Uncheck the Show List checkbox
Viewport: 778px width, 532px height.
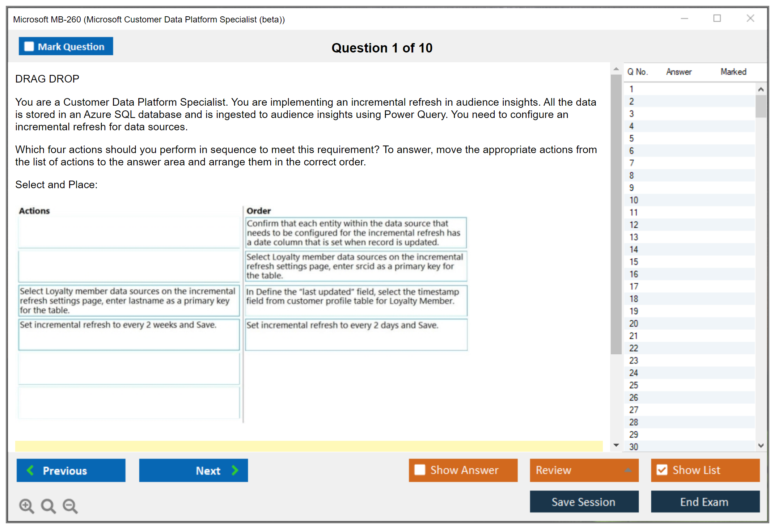(x=662, y=470)
